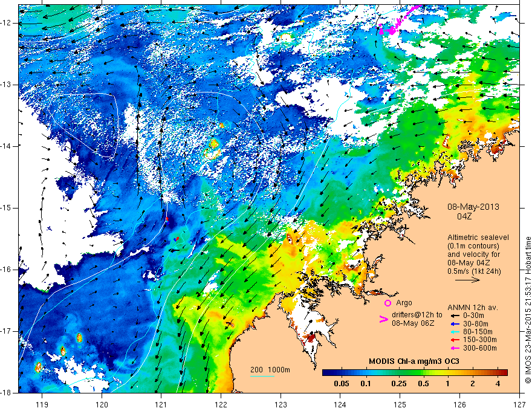532x411 pixels.
Task: Click the 'drifters@12h to' legend text
Action: [417, 315]
